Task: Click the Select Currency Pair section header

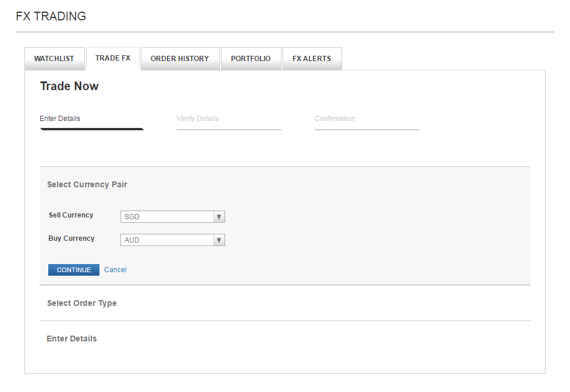Action: (x=87, y=184)
